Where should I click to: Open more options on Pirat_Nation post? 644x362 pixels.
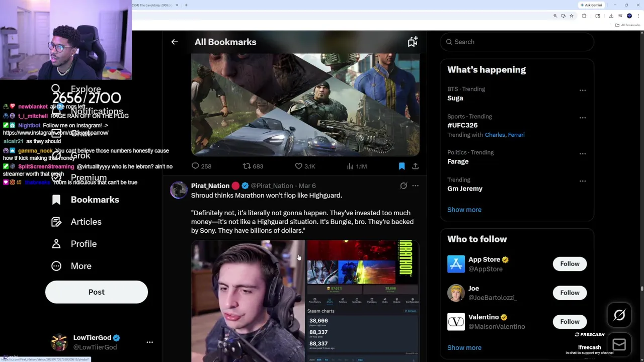point(415,186)
